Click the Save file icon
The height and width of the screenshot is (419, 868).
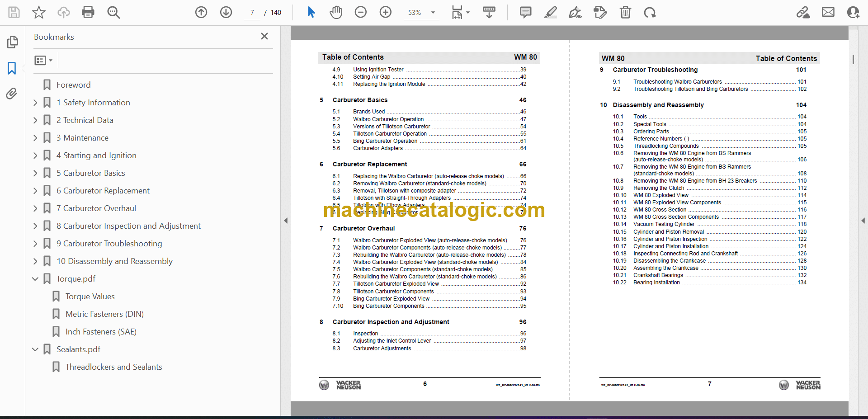coord(14,12)
